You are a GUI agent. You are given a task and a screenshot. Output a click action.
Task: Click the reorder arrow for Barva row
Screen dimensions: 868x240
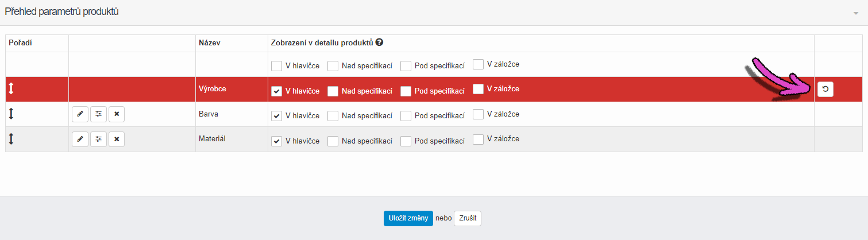pyautogui.click(x=11, y=114)
